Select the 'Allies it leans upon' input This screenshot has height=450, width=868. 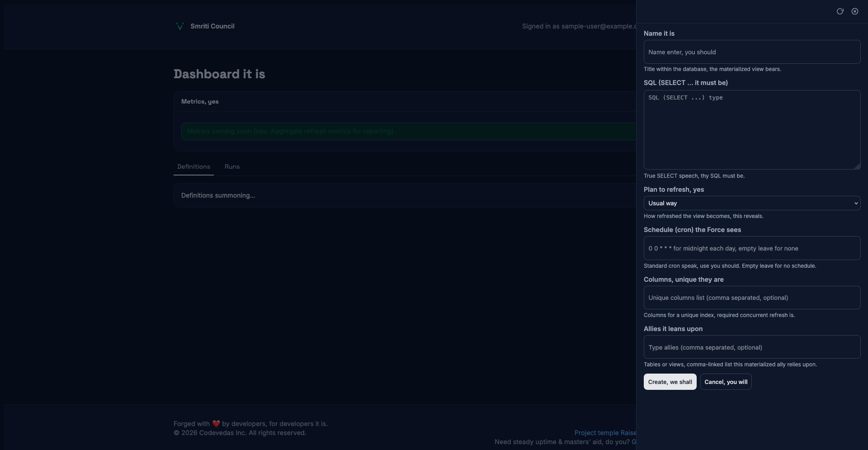[x=752, y=347]
